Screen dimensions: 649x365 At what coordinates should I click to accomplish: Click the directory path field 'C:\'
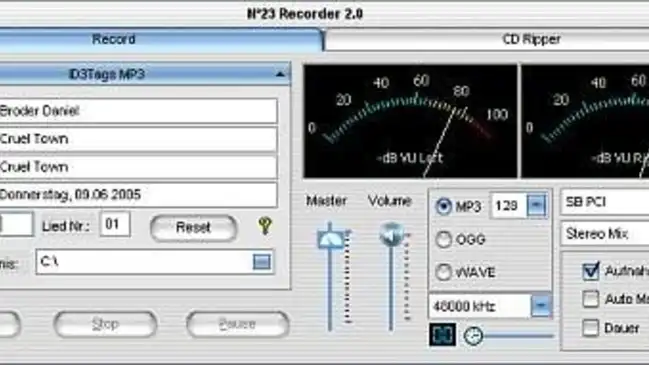[155, 262]
